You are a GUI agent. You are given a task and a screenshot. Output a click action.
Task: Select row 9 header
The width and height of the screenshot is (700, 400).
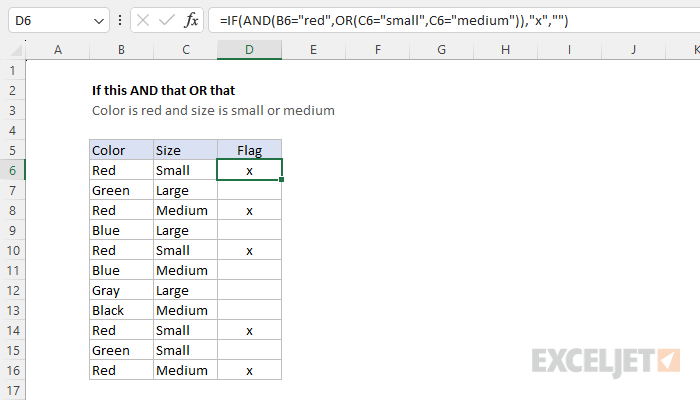pyautogui.click(x=12, y=230)
